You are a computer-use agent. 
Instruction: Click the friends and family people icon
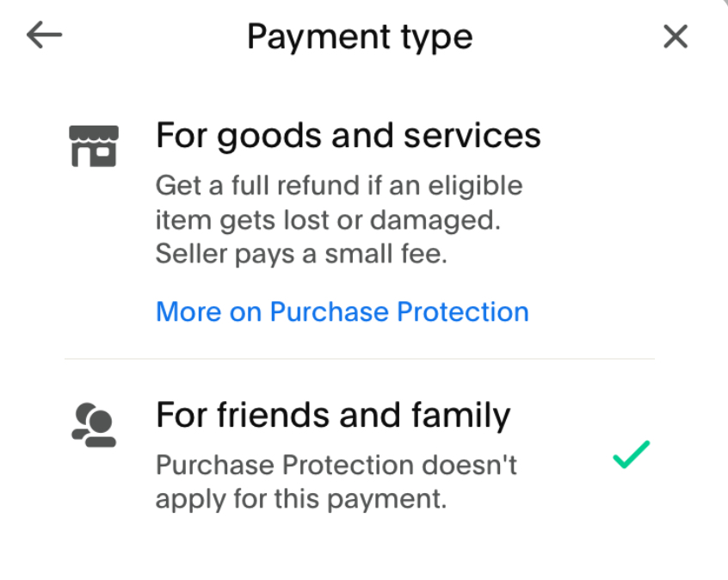94,425
